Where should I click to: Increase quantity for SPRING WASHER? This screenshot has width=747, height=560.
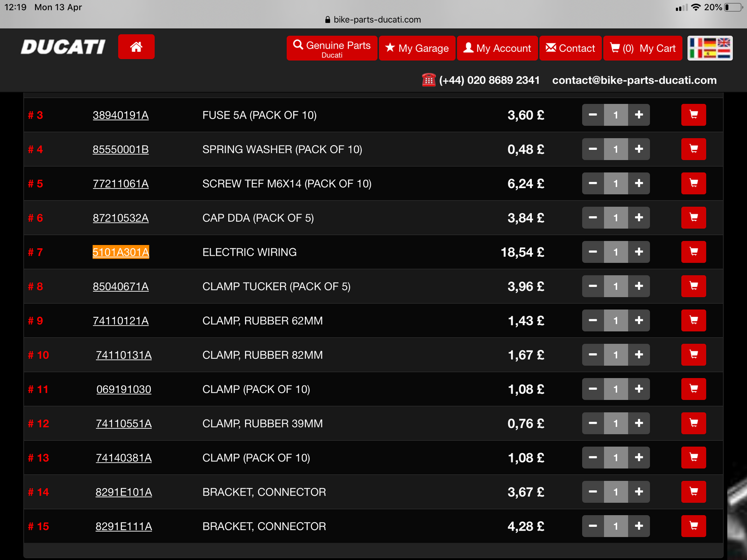point(639,149)
